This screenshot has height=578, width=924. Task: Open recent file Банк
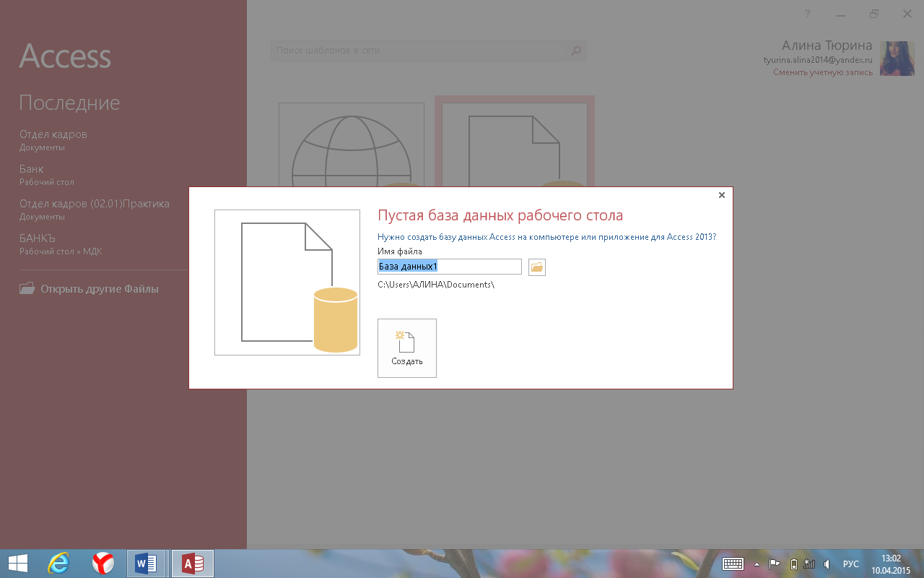click(x=47, y=175)
